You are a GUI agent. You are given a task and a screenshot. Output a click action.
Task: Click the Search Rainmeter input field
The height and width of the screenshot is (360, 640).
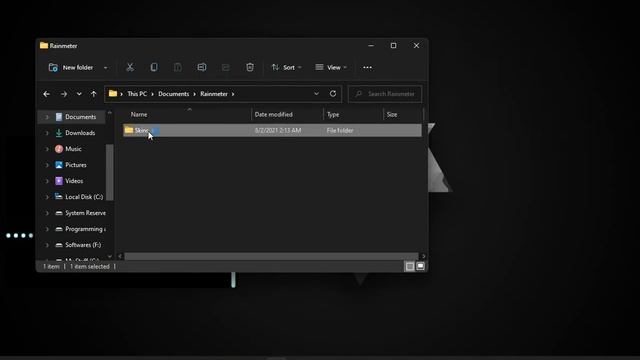click(x=385, y=94)
